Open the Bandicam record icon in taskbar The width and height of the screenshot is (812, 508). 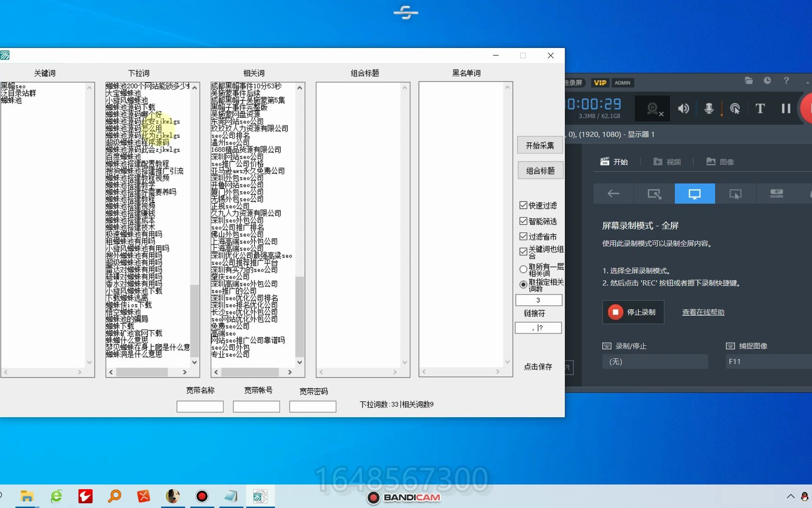(202, 496)
